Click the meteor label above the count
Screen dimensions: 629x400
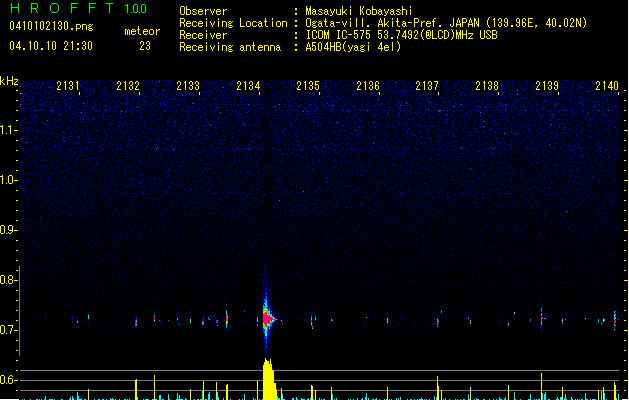(x=142, y=31)
